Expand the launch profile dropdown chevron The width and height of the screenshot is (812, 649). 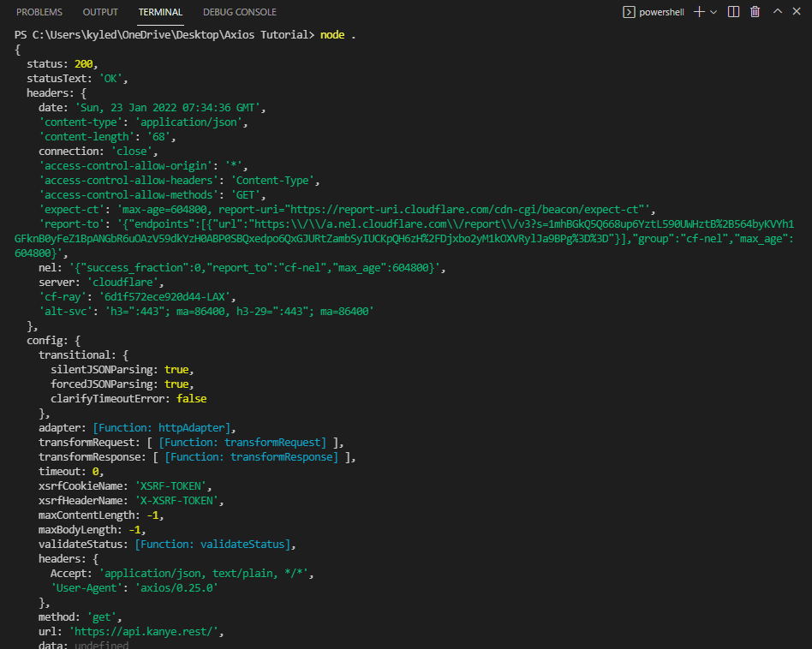[x=713, y=12]
